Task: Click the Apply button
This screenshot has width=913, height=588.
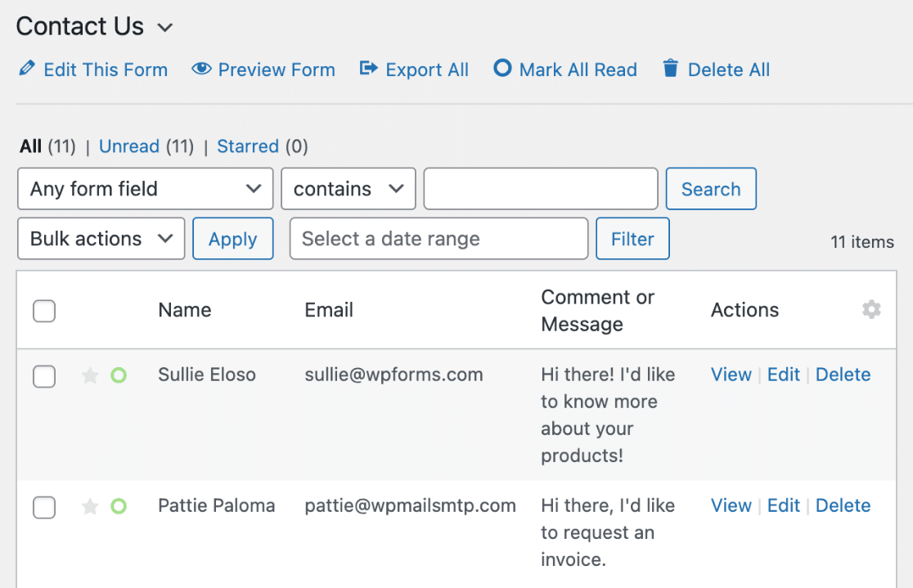Action: pyautogui.click(x=233, y=239)
